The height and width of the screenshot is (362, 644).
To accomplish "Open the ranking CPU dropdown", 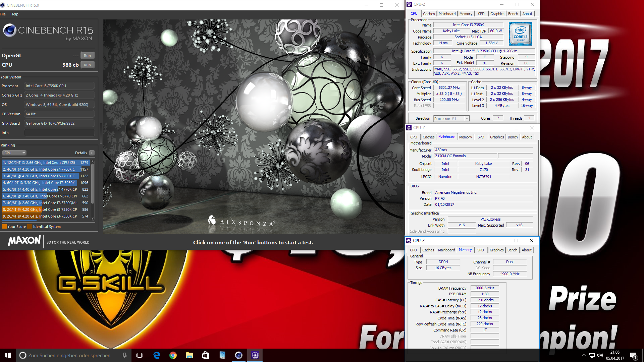I will tap(14, 153).
